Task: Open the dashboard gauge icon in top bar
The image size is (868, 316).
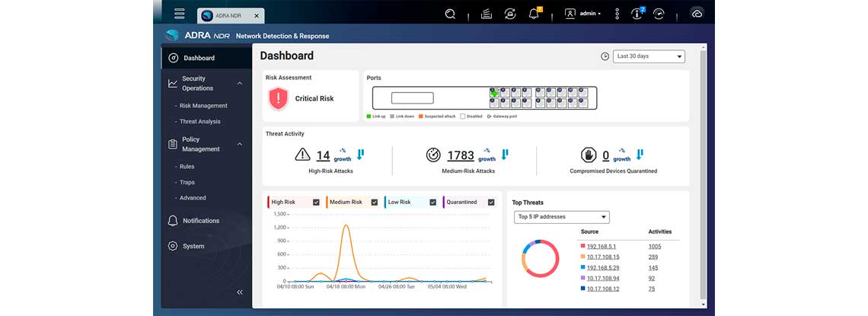Action: [x=659, y=14]
